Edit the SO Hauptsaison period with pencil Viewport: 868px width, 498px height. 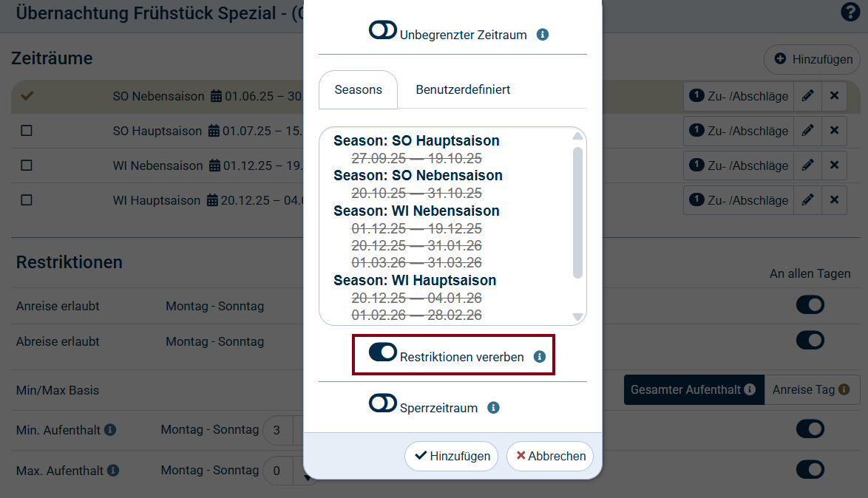(807, 131)
